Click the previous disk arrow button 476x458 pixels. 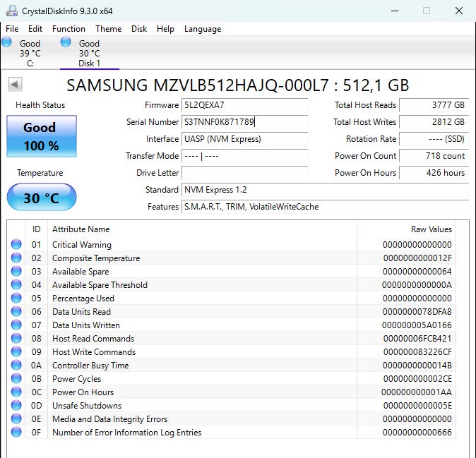pos(15,85)
